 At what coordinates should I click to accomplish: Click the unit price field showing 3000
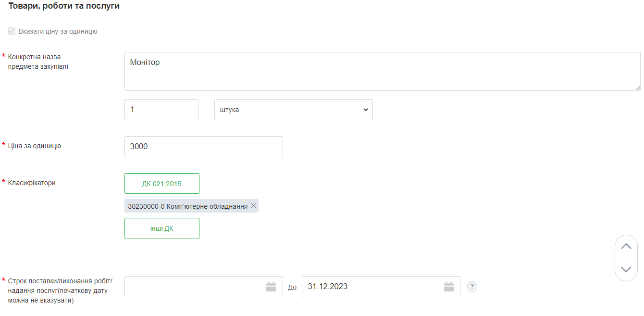click(x=203, y=147)
